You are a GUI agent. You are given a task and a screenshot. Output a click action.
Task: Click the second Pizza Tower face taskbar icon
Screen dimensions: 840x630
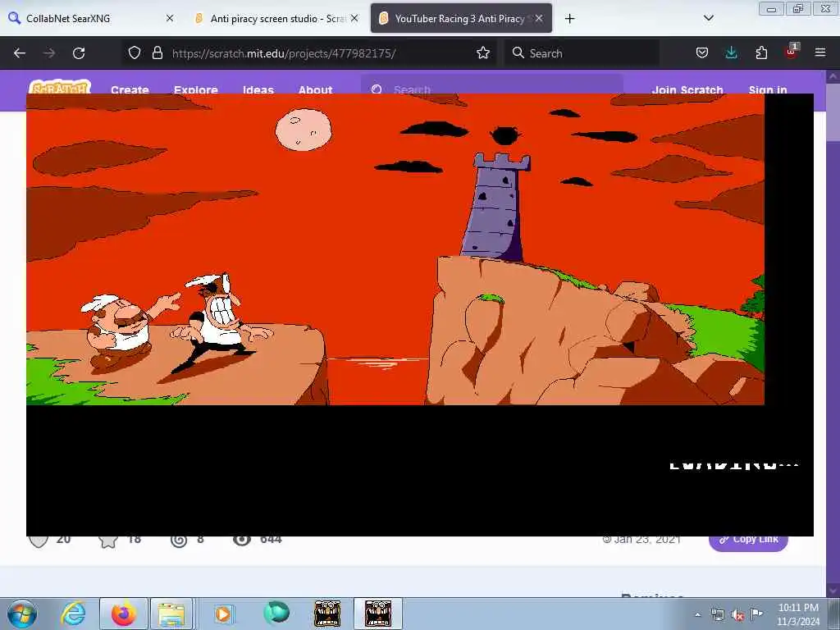pyautogui.click(x=378, y=614)
